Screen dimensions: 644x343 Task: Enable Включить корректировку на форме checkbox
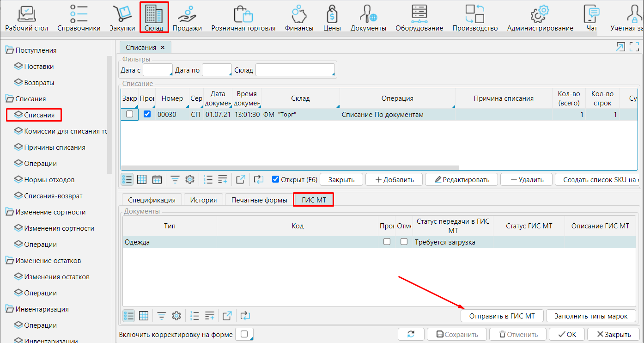[x=244, y=334]
